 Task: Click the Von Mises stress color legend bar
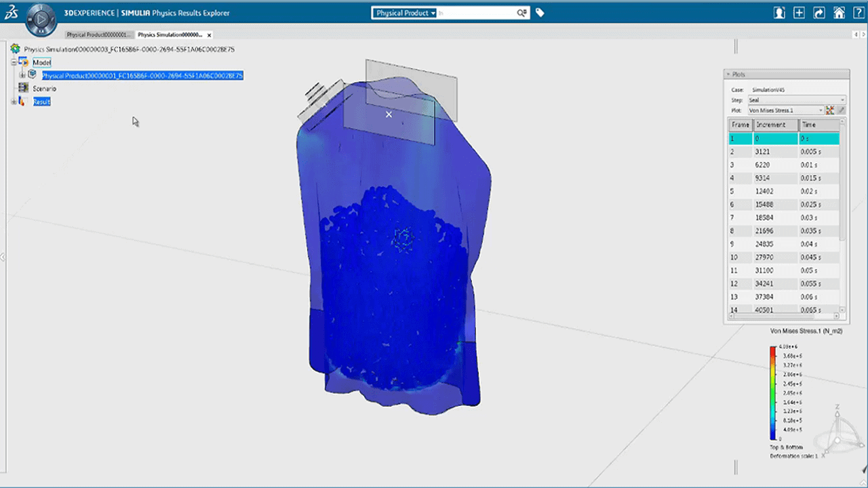(x=772, y=393)
